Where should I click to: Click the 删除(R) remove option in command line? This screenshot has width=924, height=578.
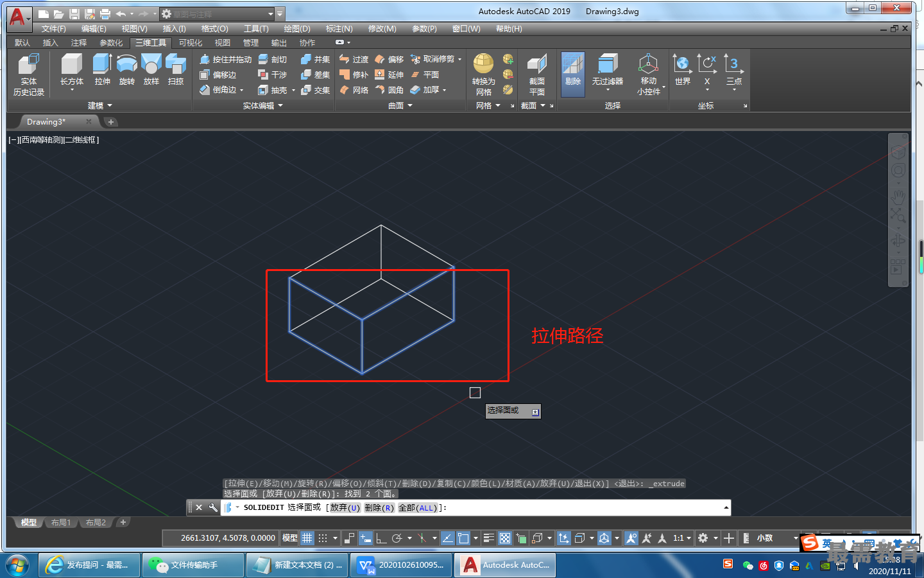click(379, 507)
